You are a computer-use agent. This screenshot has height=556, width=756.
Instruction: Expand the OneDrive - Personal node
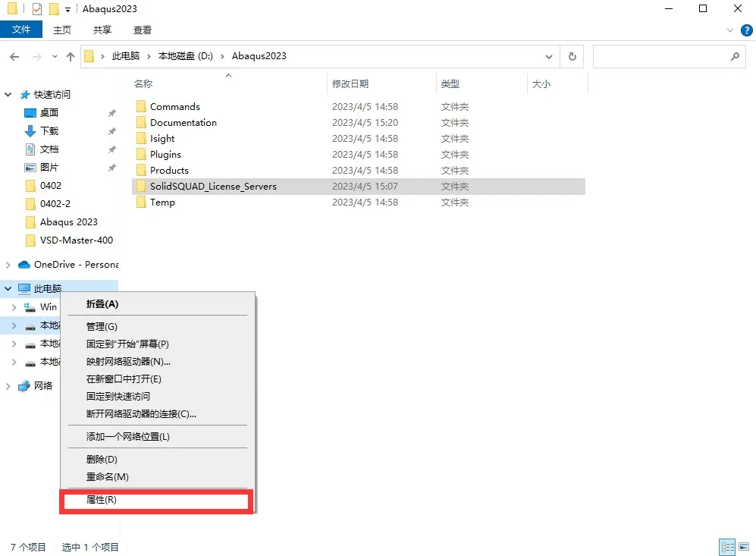8,264
